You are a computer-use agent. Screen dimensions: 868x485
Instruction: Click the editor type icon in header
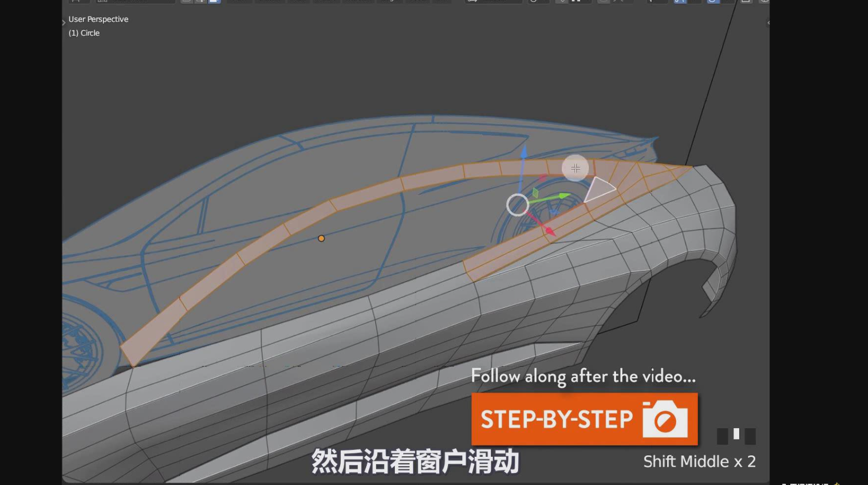click(76, 1)
